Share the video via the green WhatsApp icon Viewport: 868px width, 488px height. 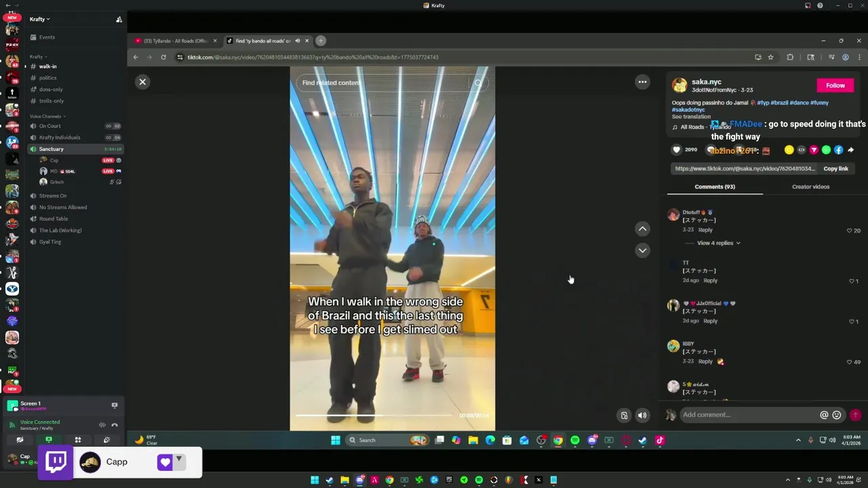coord(826,150)
